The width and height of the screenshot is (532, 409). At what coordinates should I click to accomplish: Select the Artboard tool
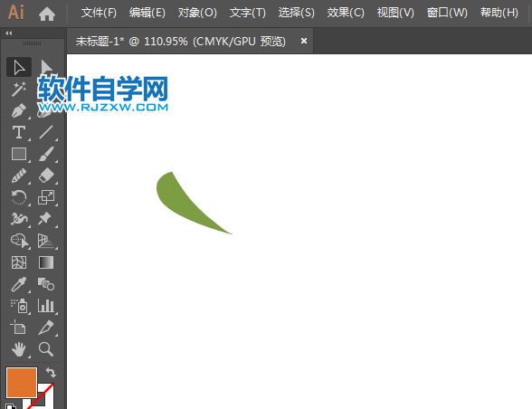(x=19, y=328)
